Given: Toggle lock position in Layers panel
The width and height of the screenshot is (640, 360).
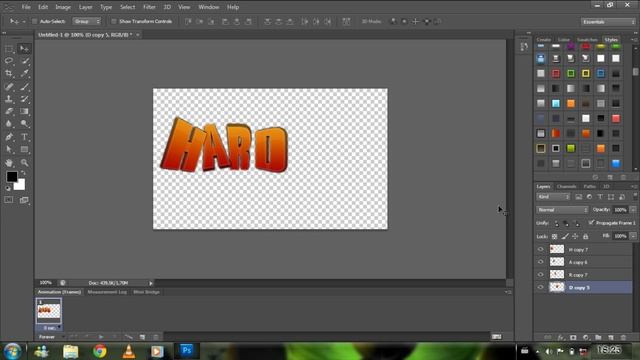Looking at the screenshot, I should 575,236.
